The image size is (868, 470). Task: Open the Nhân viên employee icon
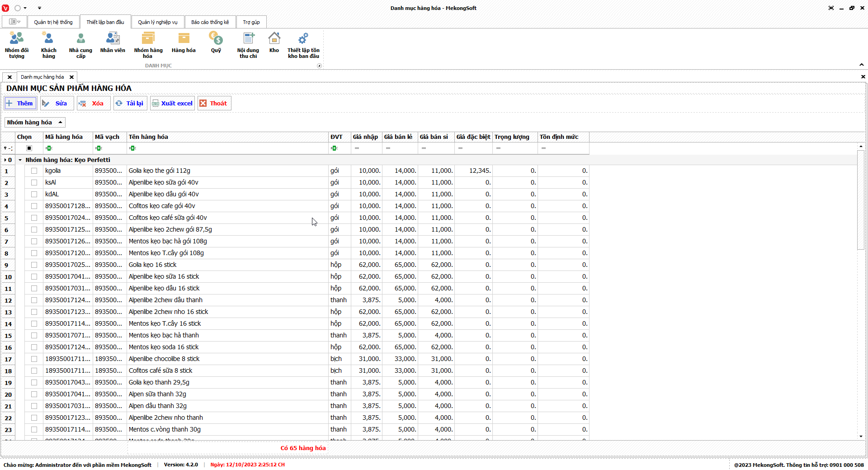113,43
